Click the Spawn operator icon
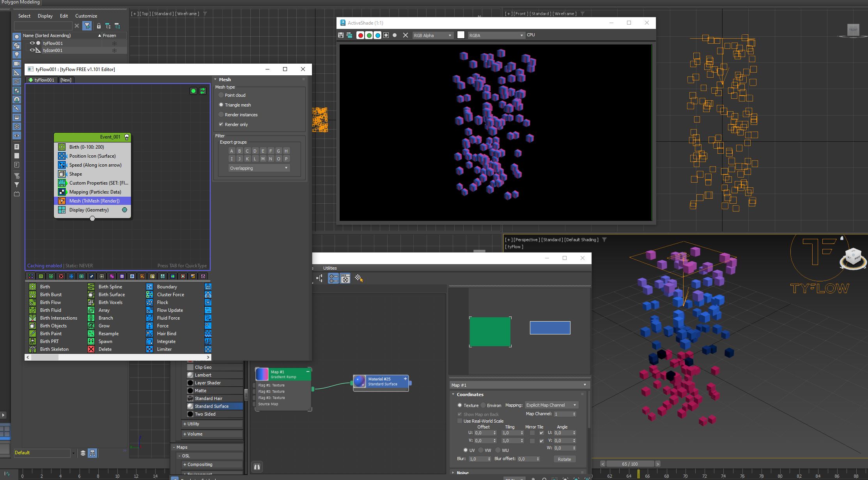 [x=91, y=341]
